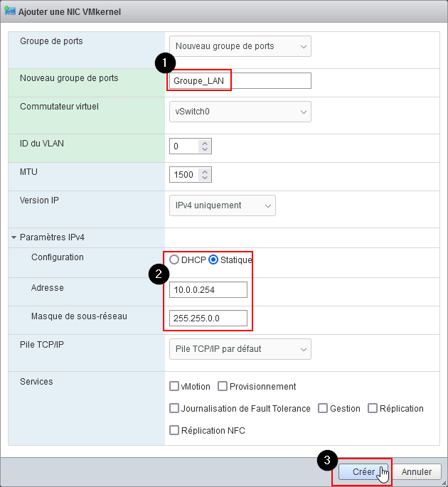Click the Commutateur virtuel label

pos(59,107)
